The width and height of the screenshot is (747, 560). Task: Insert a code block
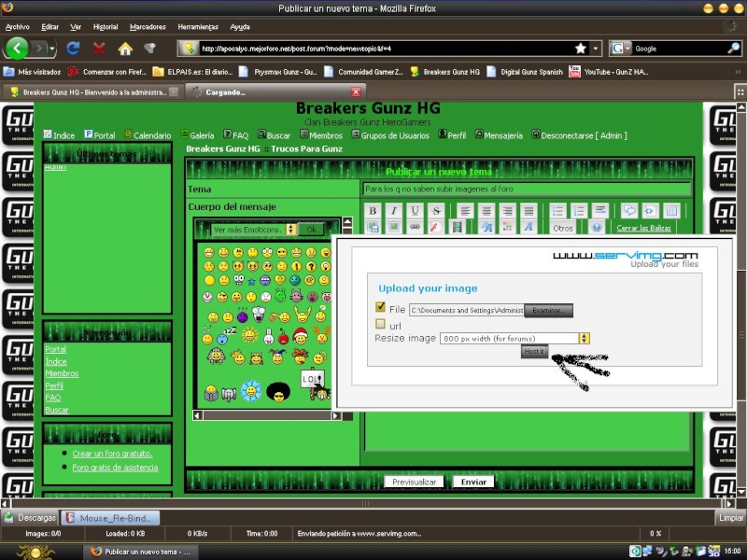coord(650,211)
